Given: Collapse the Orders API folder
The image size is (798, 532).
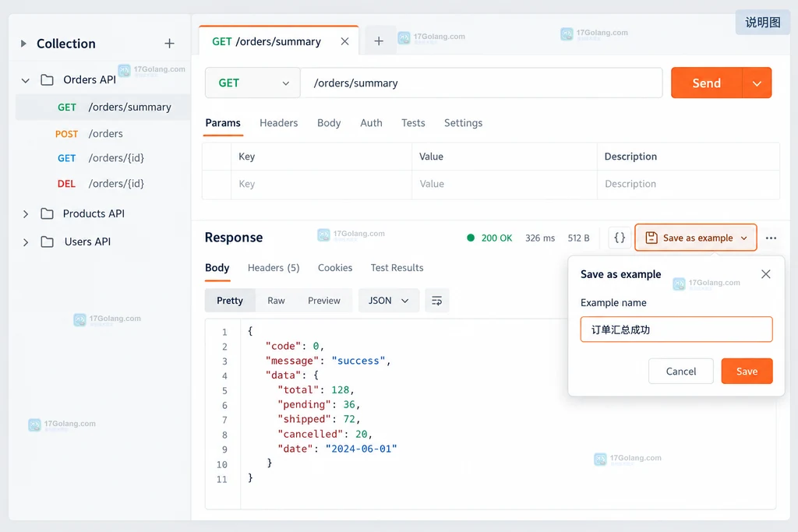Looking at the screenshot, I should click(26, 80).
